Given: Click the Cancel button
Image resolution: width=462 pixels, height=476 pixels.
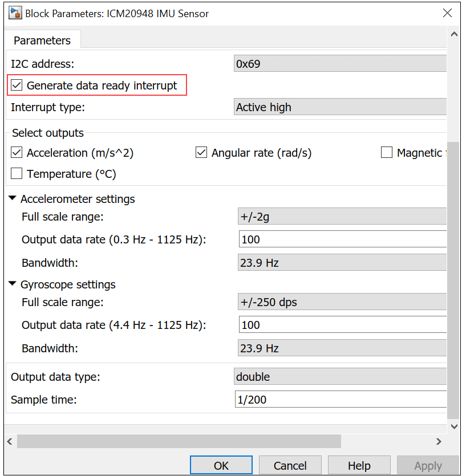Looking at the screenshot, I should coord(290,465).
